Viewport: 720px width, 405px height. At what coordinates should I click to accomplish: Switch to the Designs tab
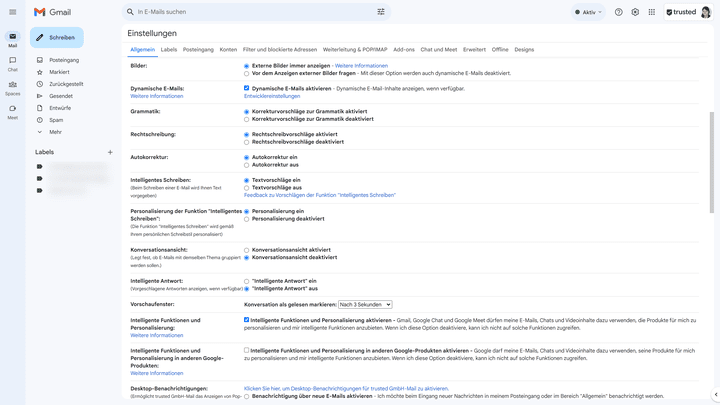pyautogui.click(x=524, y=50)
